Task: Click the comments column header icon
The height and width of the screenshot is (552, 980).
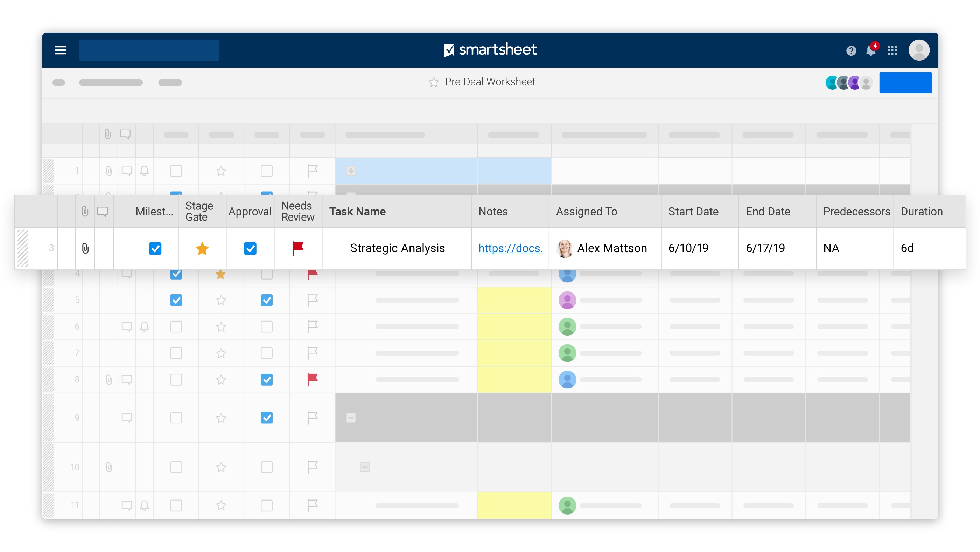Action: pos(102,211)
